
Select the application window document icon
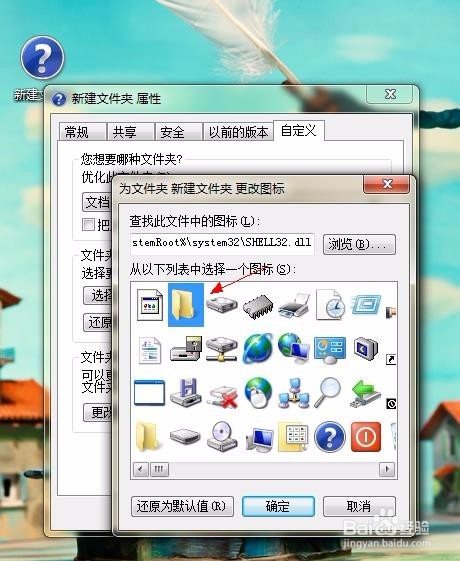tap(150, 305)
